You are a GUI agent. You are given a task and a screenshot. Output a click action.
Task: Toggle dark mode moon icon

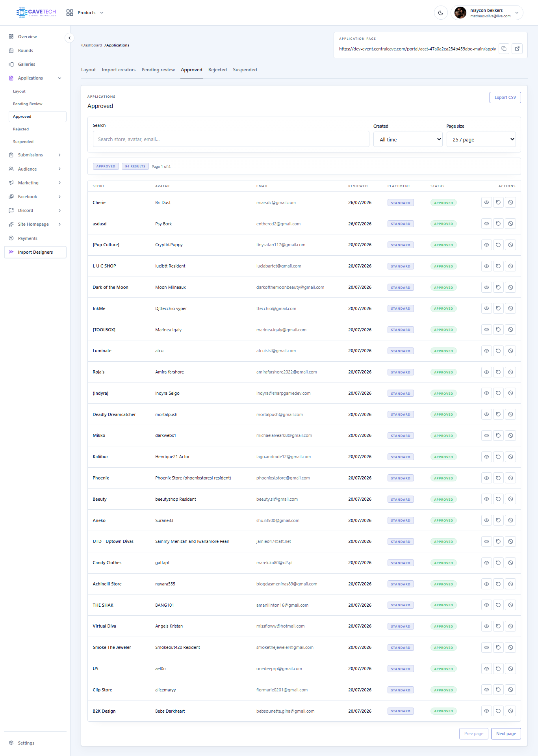(441, 13)
